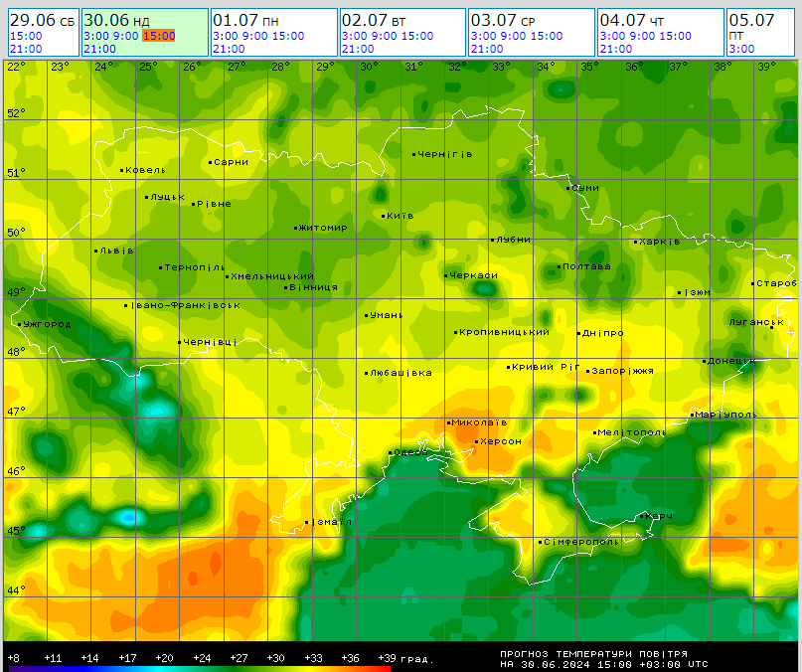Select the 9:00 forecast for 30.06

pyautogui.click(x=123, y=36)
